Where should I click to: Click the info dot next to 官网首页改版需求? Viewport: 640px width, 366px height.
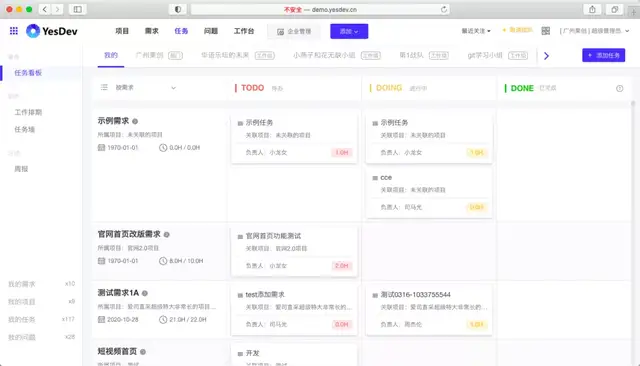click(x=167, y=235)
